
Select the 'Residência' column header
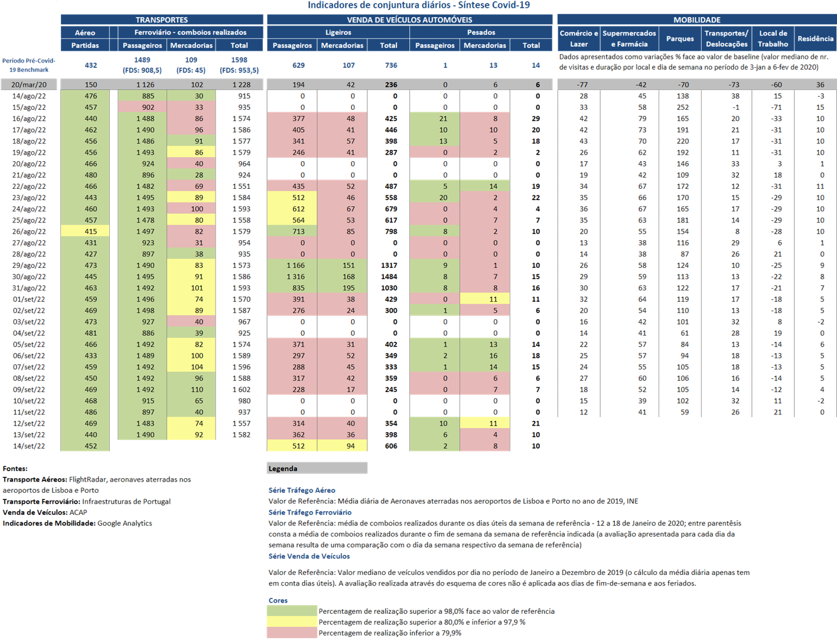point(816,39)
